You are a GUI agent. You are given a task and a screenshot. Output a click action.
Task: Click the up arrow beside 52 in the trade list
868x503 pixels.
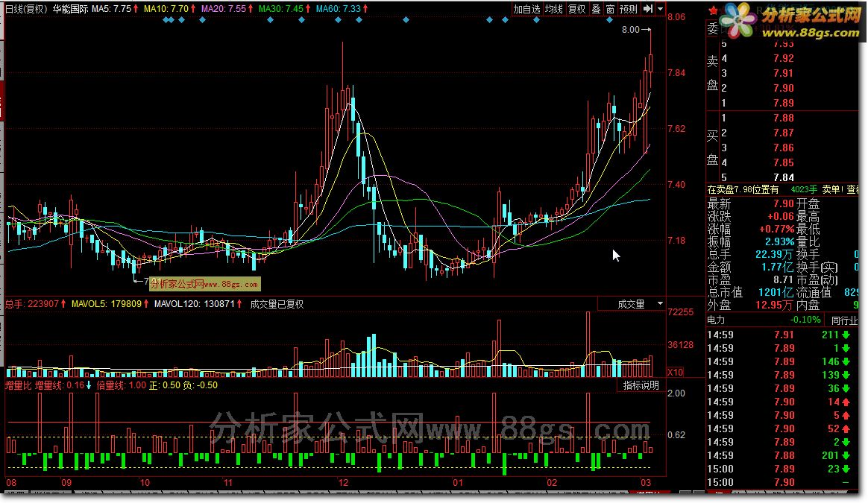[846, 428]
